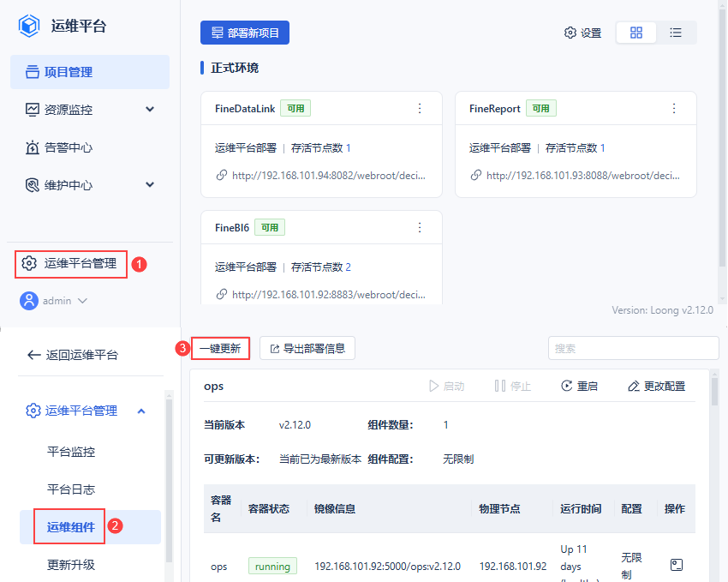The image size is (728, 582).
Task: Click the 运行时间 column header
Action: point(581,508)
